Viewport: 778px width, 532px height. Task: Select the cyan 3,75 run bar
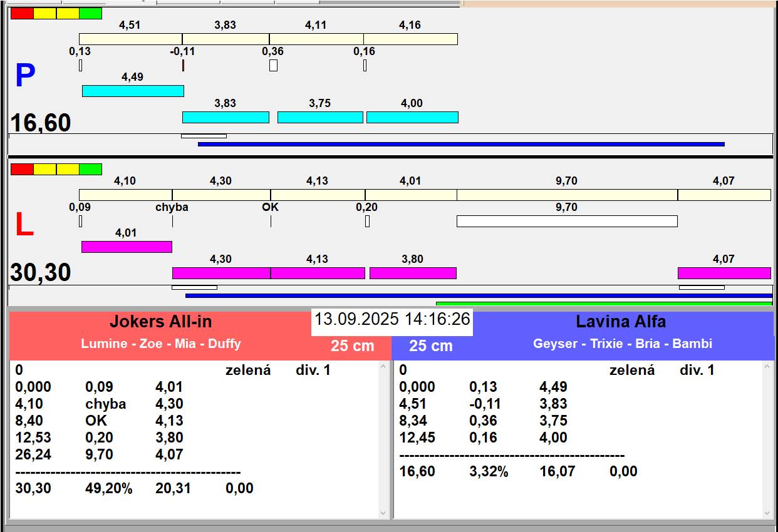click(x=320, y=117)
